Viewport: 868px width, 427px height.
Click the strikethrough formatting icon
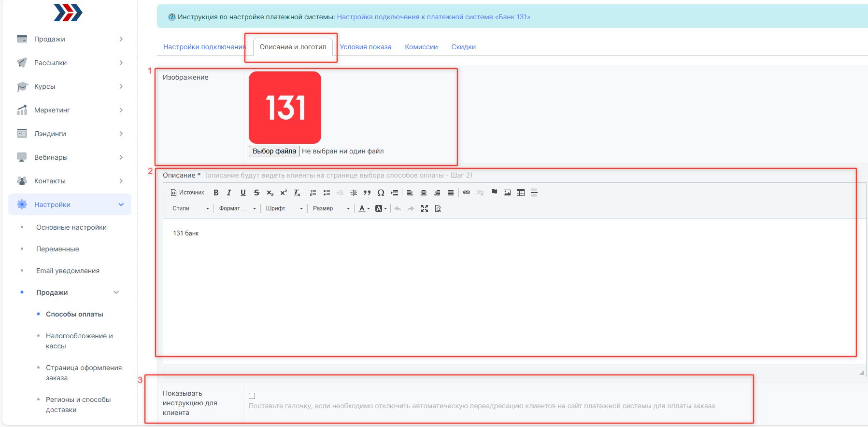(256, 193)
